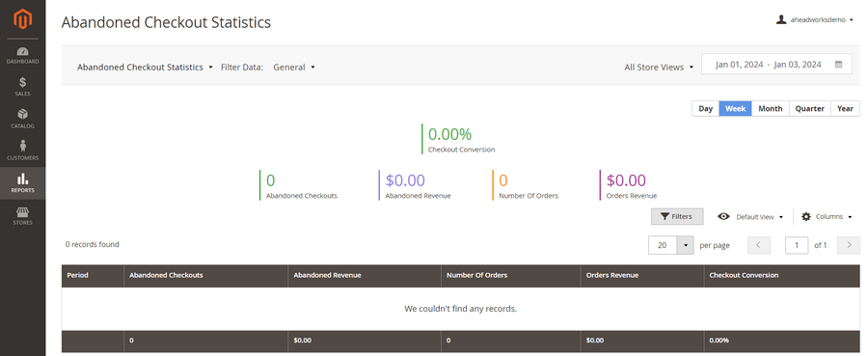The image size is (868, 356).
Task: Select the Month grouping tab
Action: click(770, 108)
